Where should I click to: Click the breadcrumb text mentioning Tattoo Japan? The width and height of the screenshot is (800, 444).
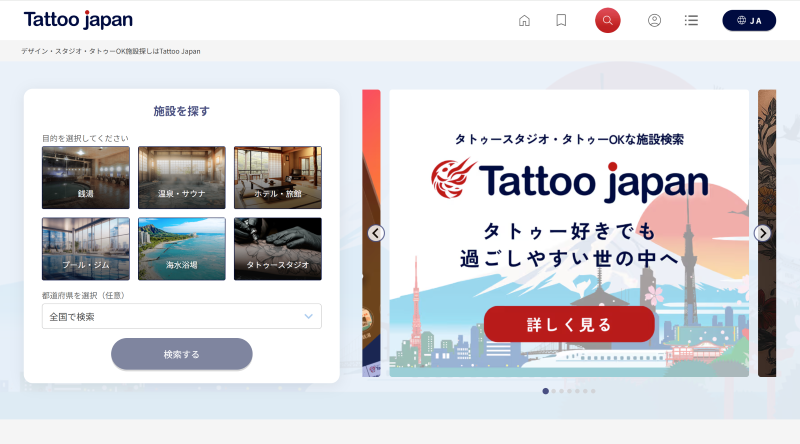pyautogui.click(x=111, y=51)
